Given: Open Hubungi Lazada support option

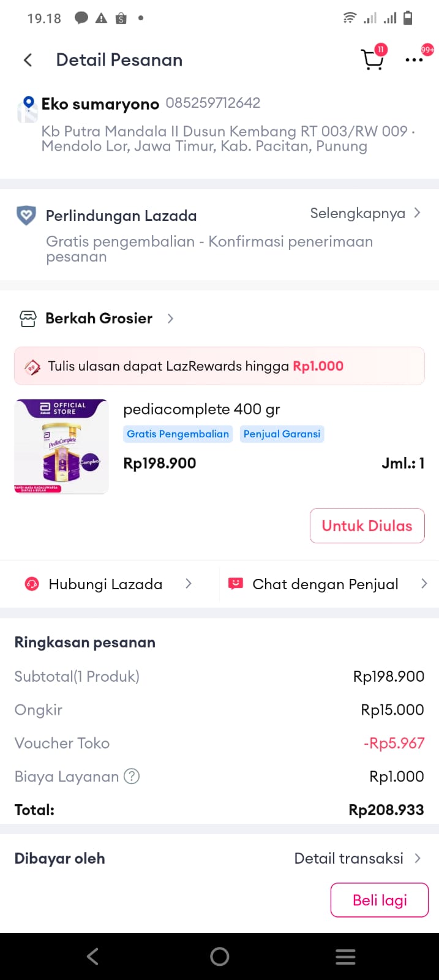Looking at the screenshot, I should pos(105,584).
